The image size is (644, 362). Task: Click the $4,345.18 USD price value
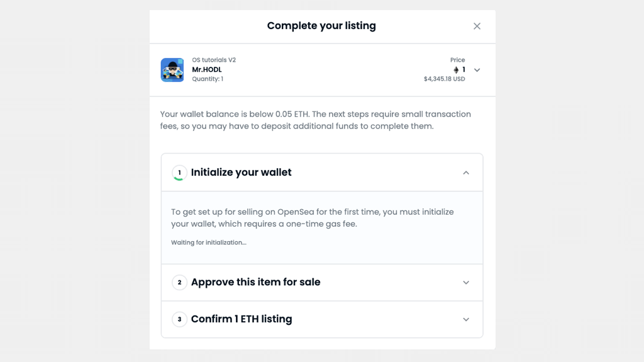point(444,79)
